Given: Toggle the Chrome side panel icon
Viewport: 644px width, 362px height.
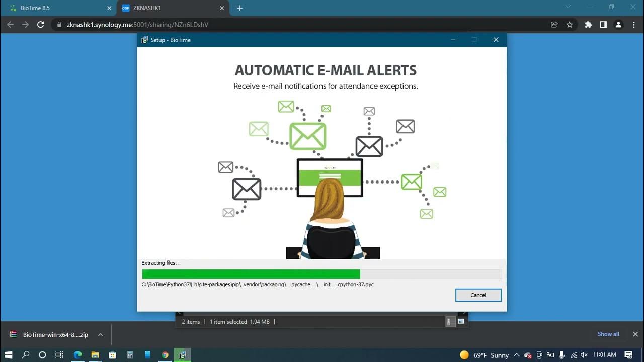Looking at the screenshot, I should coord(603,24).
